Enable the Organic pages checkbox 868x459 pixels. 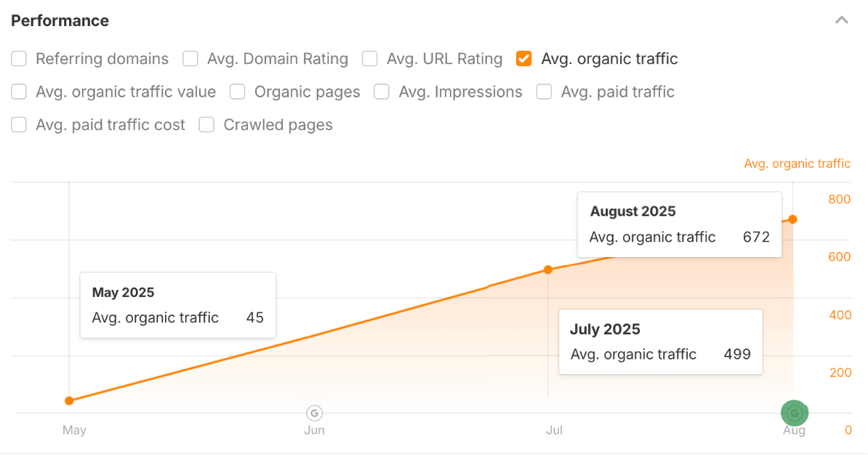coord(237,92)
